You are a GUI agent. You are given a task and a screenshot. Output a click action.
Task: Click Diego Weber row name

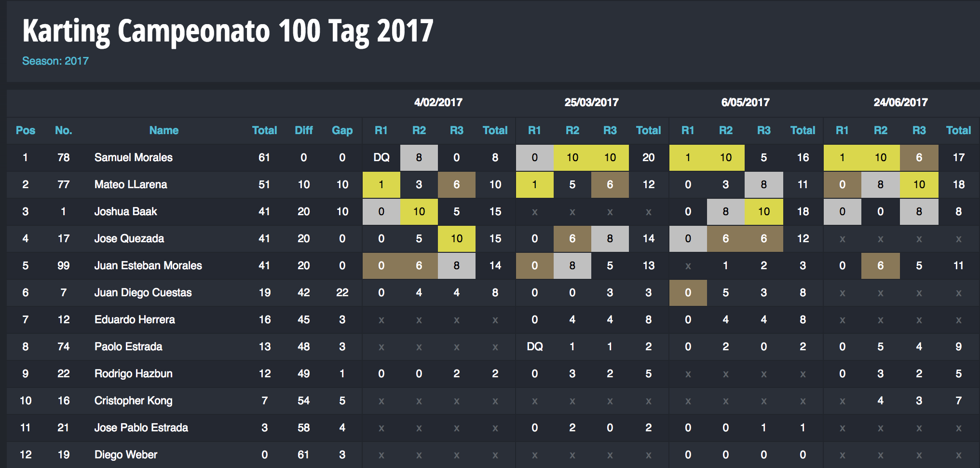[126, 454]
